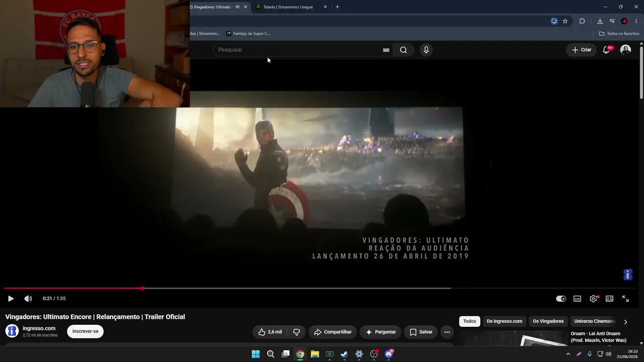
Task: Select the Universo Cinematográfico filter chip
Action: [x=594, y=321]
